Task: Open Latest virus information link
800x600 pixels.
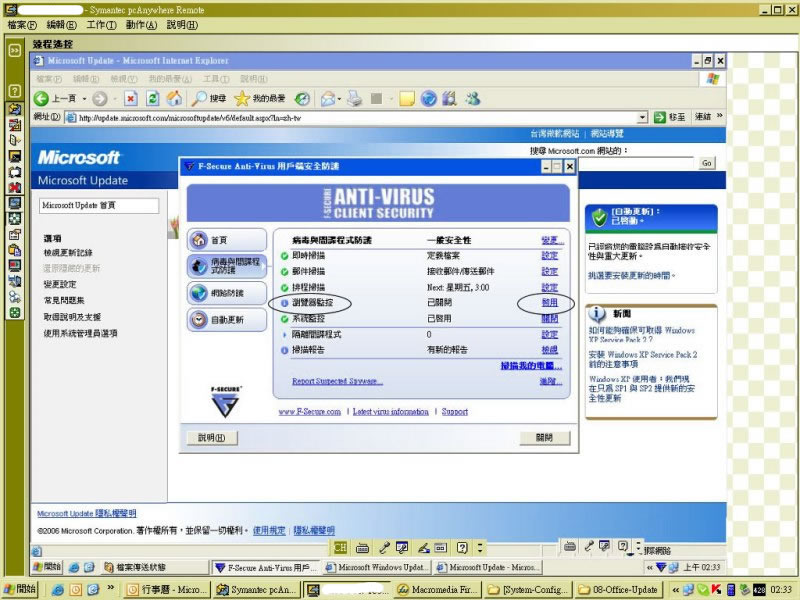Action: pos(391,412)
